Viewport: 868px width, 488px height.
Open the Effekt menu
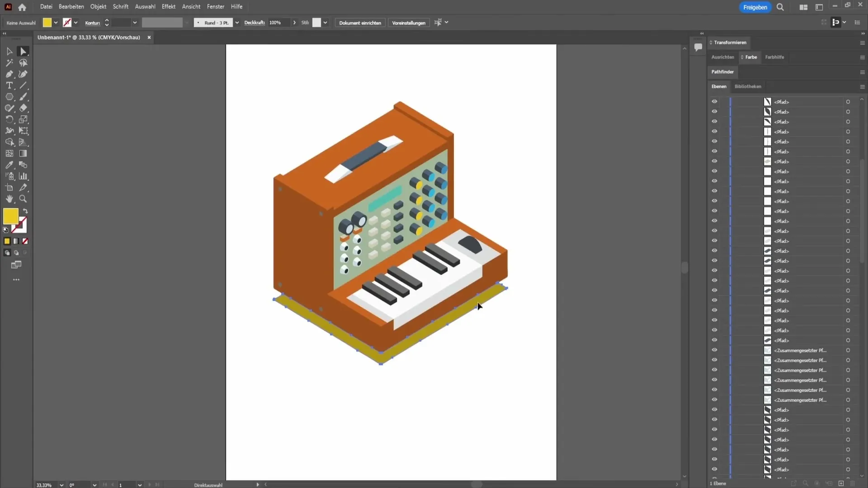(x=169, y=7)
